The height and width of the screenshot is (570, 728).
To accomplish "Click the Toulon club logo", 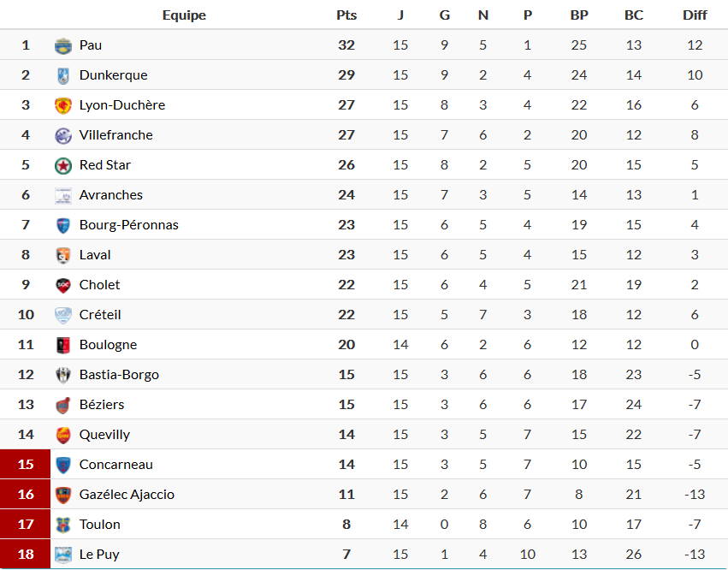I will click(x=63, y=525).
